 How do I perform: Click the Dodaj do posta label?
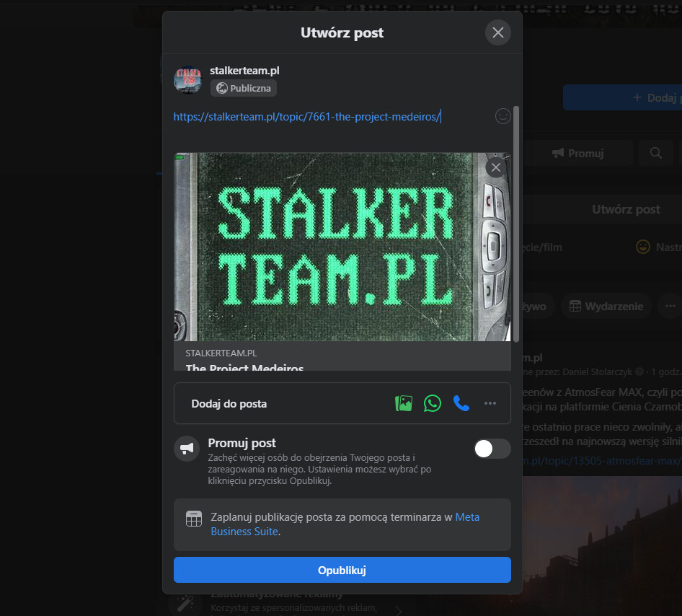tap(229, 404)
